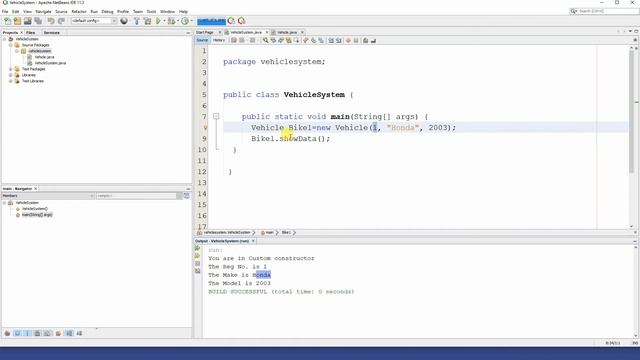Select VehicleSystem.java in project tree

50,63
